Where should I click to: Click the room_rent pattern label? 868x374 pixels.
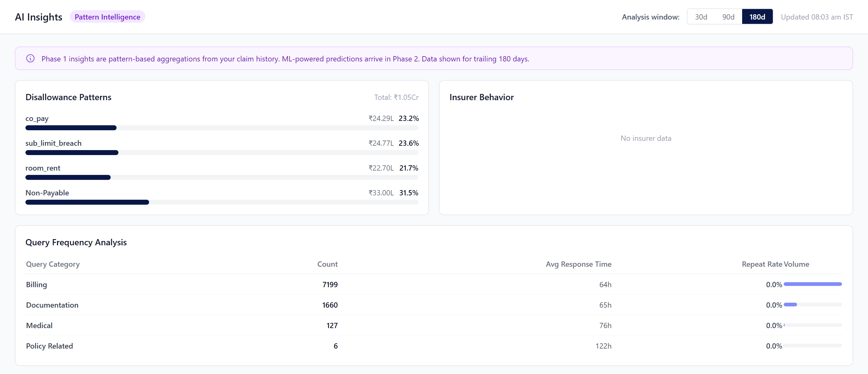click(43, 168)
